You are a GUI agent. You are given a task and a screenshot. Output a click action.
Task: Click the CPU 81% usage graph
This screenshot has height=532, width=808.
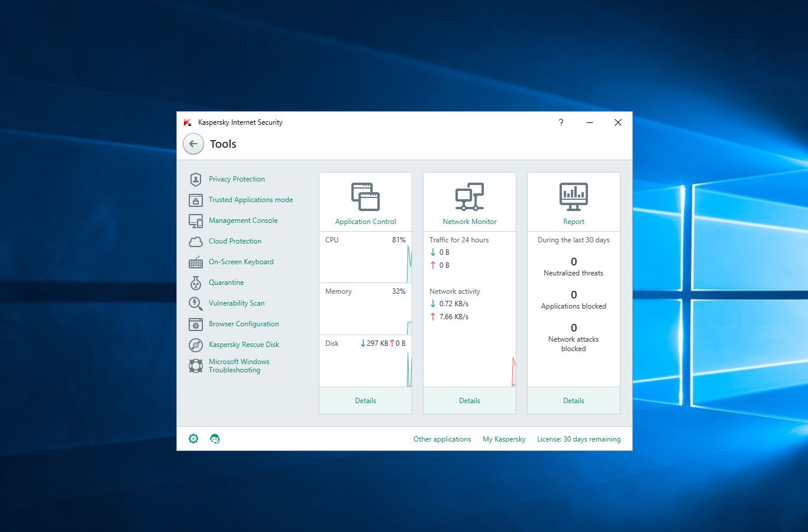coord(366,257)
